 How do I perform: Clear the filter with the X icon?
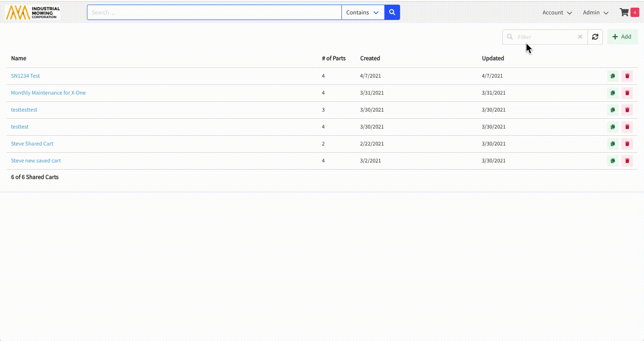[x=580, y=37]
